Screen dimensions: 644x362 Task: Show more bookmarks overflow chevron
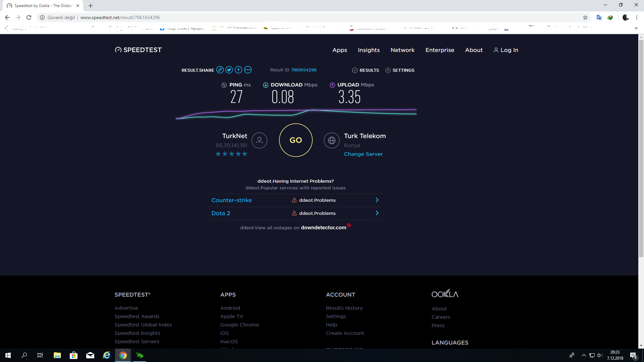point(636,28)
